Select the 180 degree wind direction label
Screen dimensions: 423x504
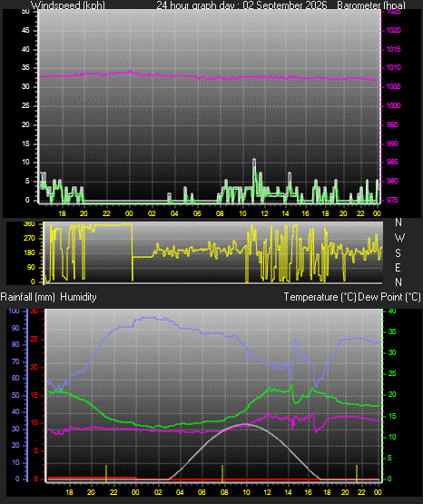(x=30, y=253)
